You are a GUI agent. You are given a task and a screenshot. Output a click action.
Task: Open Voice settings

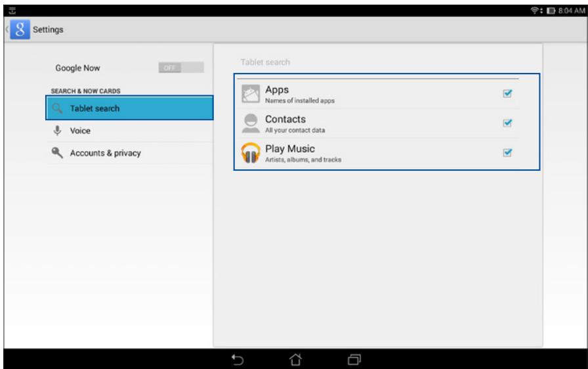129,131
